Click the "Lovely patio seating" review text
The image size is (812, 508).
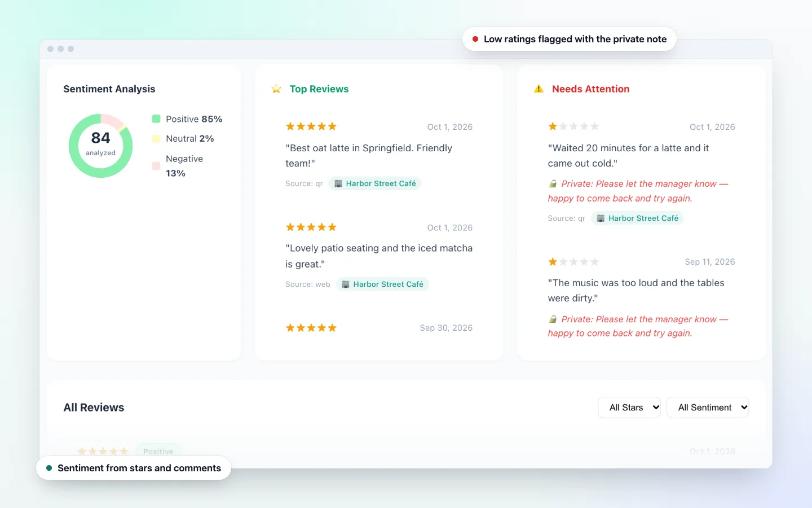(x=379, y=256)
